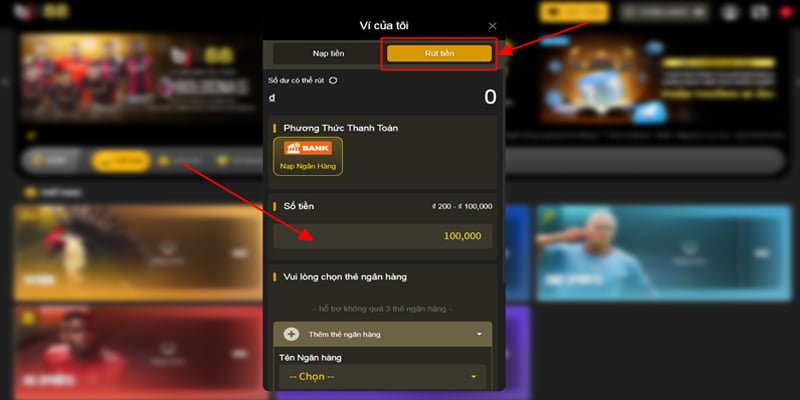Open the blue soccer player game card
The image size is (800, 400).
663,253
